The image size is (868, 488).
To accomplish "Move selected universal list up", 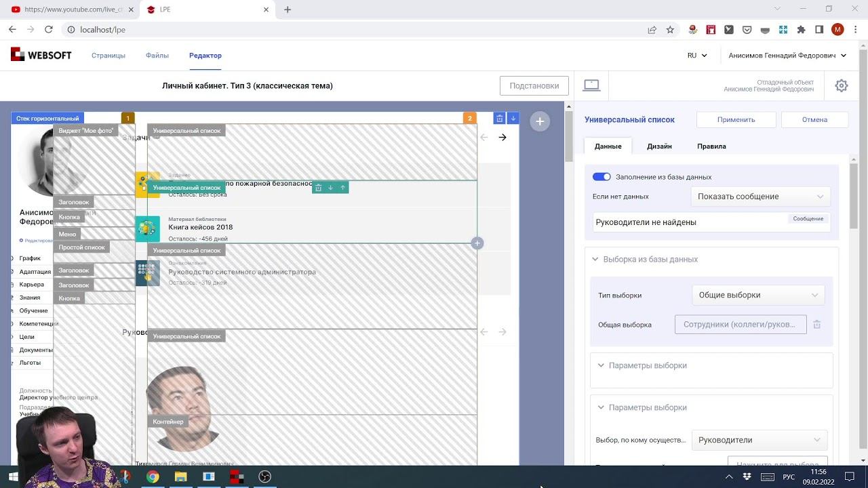I will point(342,188).
